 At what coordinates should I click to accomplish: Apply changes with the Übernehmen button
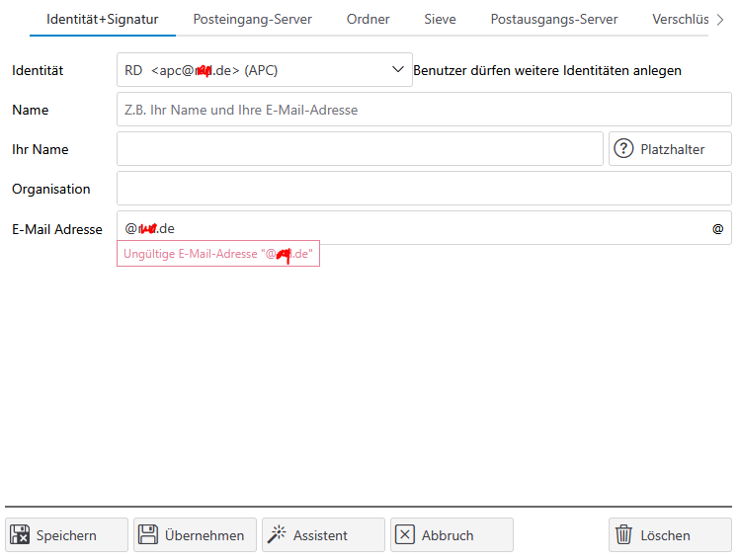pyautogui.click(x=196, y=535)
